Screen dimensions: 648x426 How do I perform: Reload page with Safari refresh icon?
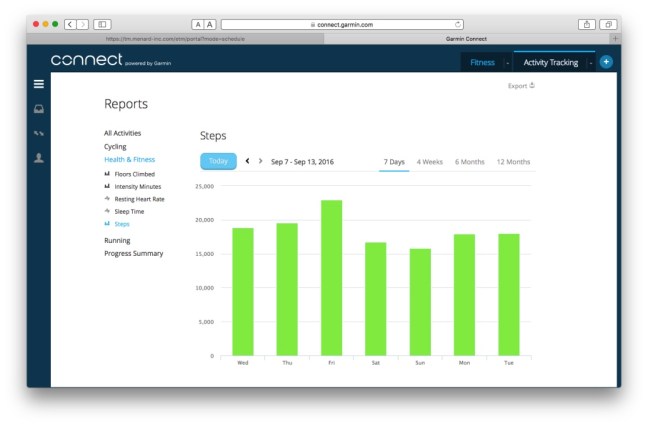pos(458,23)
